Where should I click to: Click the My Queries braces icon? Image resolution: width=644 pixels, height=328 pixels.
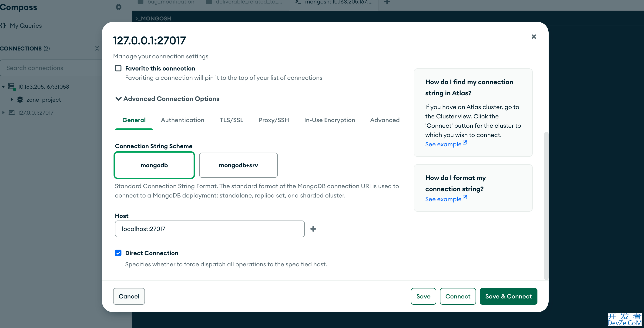3,26
